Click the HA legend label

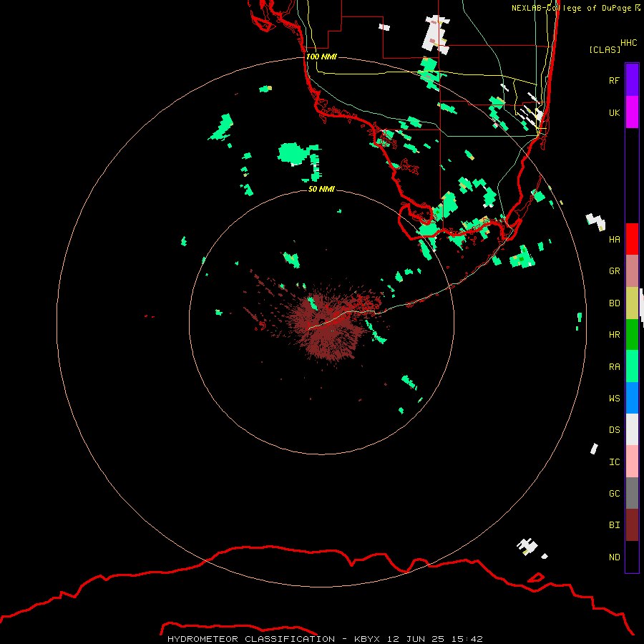[x=614, y=239]
